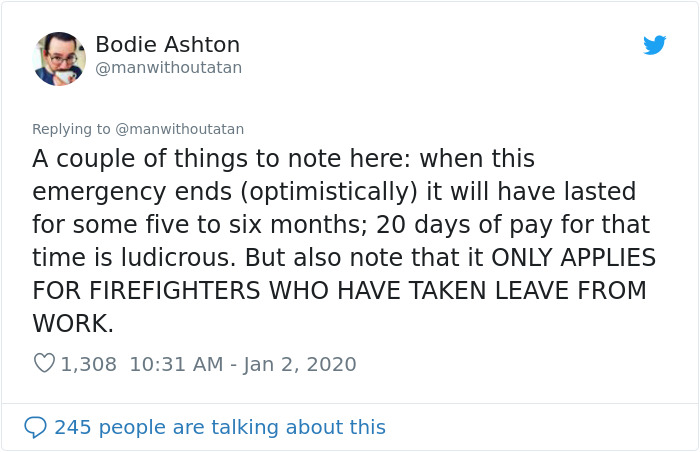Click the 10:31 AM - Jan 2, 2020 timestamp
Viewport: 700px width, 452px height.
coord(242,364)
